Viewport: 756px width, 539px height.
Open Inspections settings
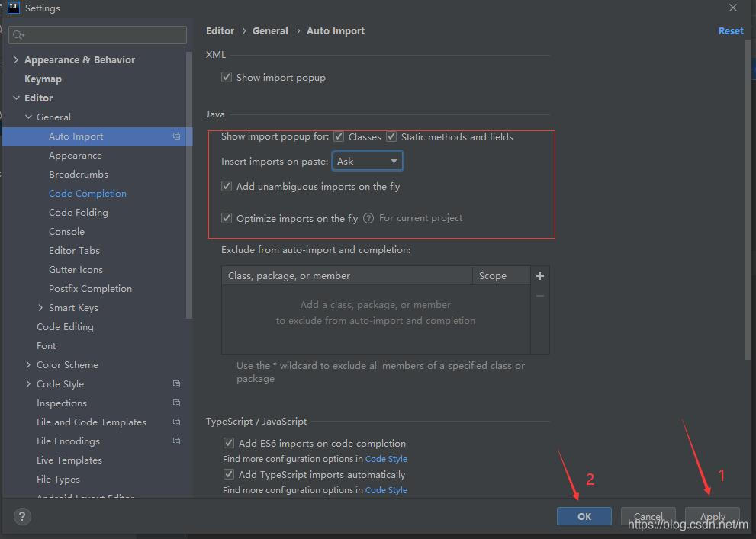62,403
